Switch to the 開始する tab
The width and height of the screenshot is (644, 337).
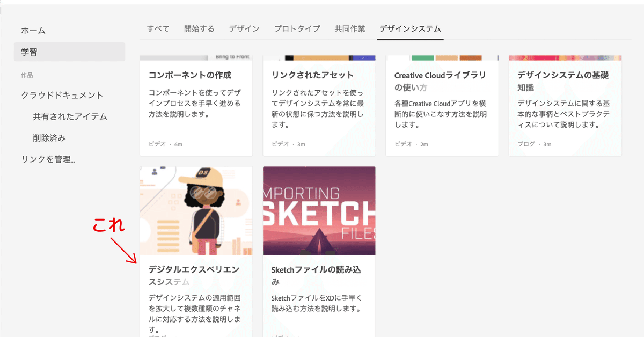tap(199, 29)
